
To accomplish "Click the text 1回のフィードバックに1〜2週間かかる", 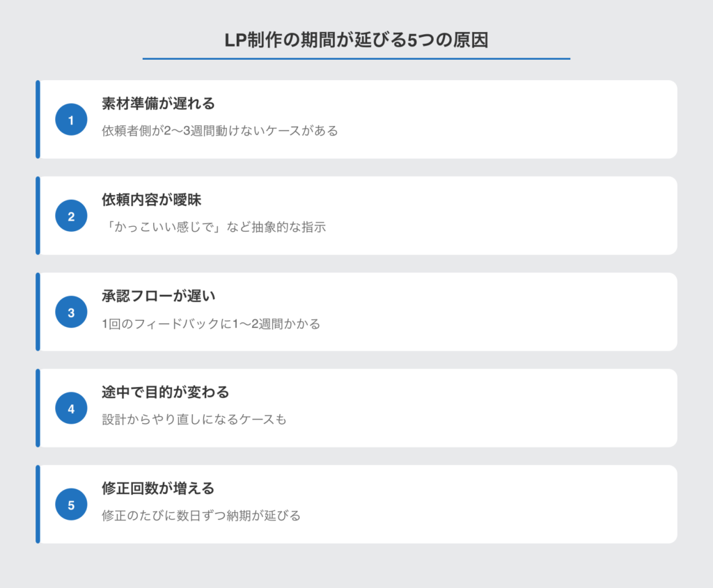I will 211,324.
